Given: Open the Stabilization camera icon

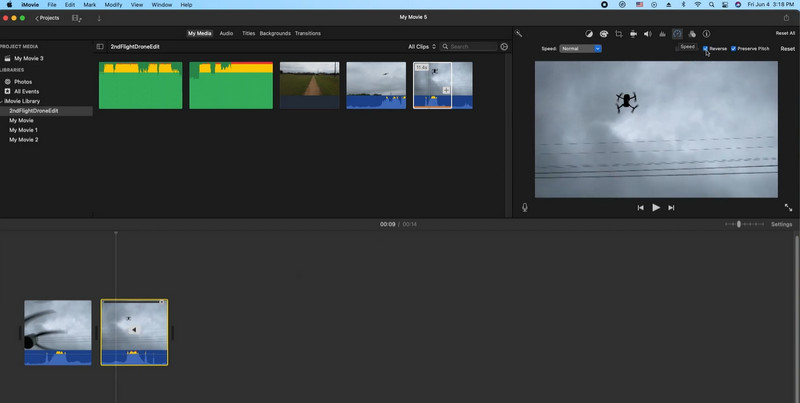Looking at the screenshot, I should pyautogui.click(x=633, y=34).
